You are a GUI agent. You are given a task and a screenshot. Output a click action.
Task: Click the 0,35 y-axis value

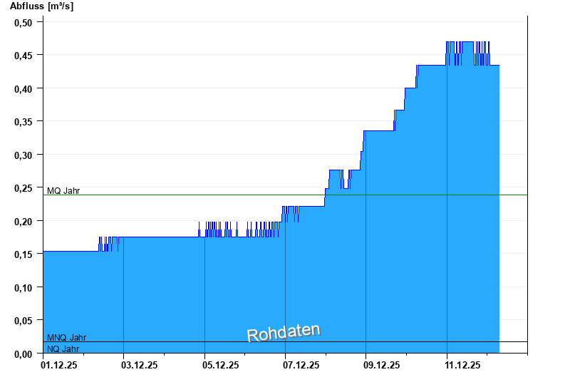pos(24,122)
